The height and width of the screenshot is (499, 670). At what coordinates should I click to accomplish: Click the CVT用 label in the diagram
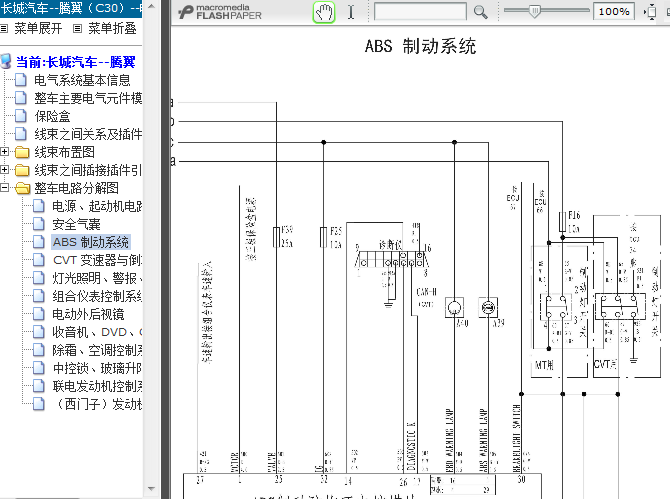tap(605, 364)
